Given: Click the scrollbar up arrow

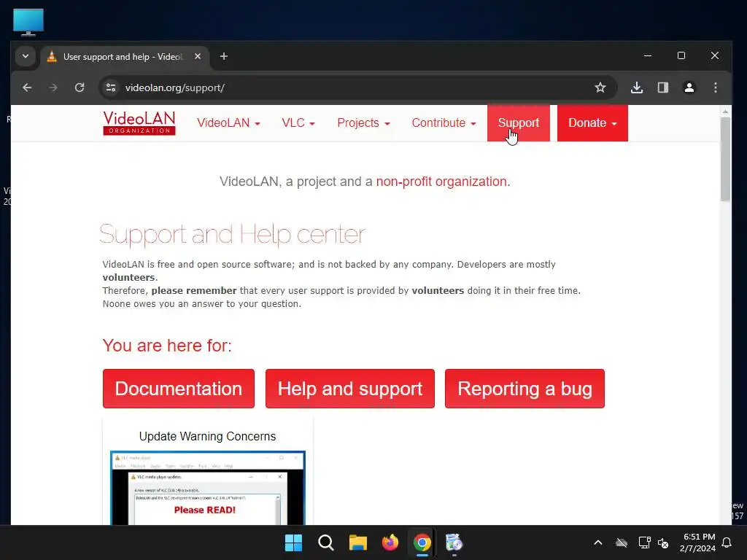Looking at the screenshot, I should click(x=725, y=112).
